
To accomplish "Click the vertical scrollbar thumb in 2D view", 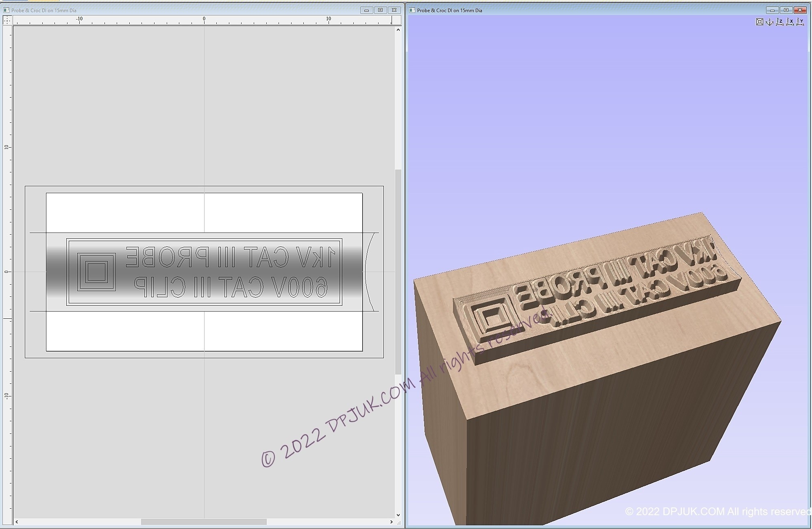I will 398,272.
